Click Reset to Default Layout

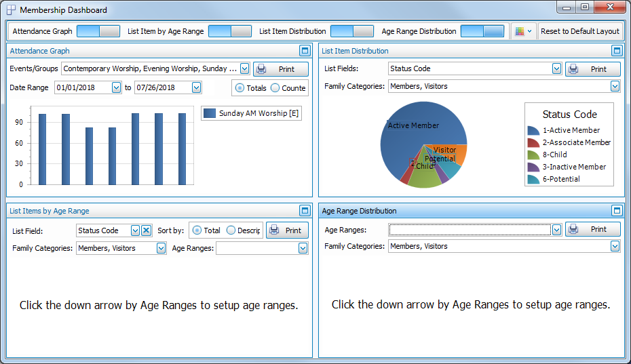pyautogui.click(x=580, y=31)
